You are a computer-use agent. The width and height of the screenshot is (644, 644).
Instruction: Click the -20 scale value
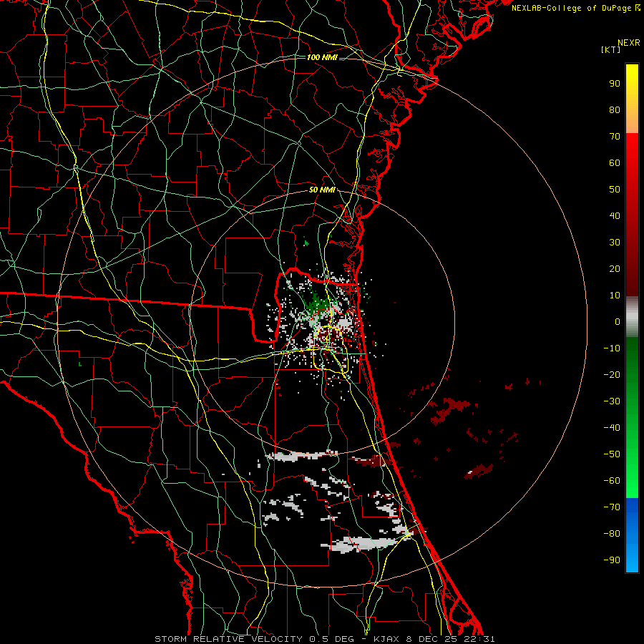click(x=612, y=374)
